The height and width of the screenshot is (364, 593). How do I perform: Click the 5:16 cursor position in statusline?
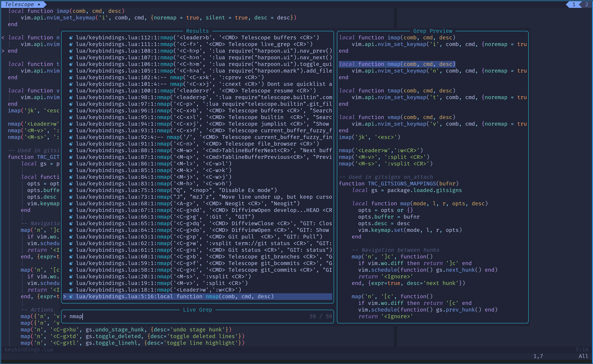[582, 349]
